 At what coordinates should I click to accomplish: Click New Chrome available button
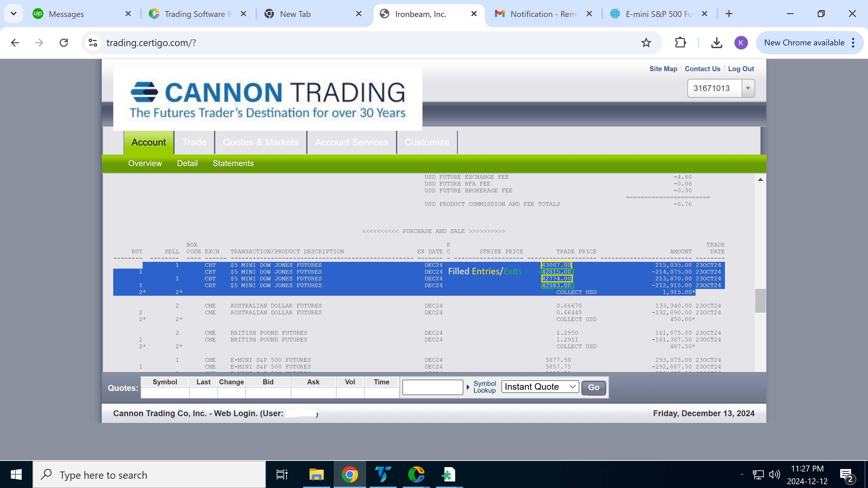(x=804, y=43)
